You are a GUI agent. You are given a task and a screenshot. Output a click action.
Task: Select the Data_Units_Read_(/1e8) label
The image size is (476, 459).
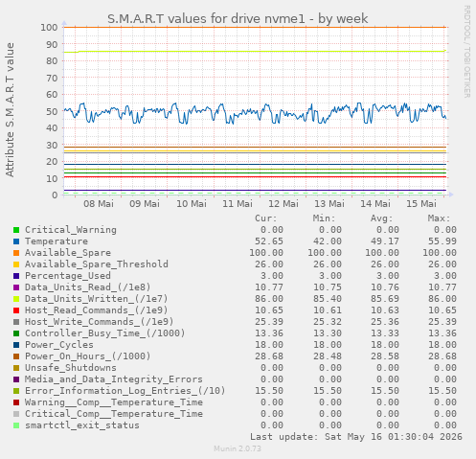click(x=88, y=287)
